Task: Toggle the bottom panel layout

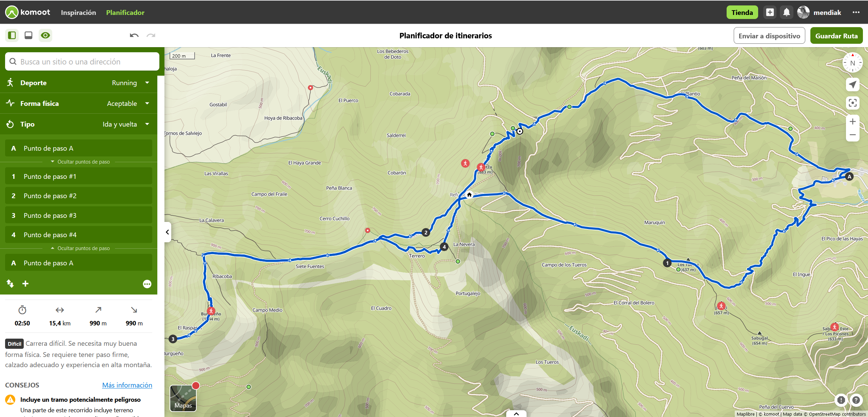Action: (28, 35)
